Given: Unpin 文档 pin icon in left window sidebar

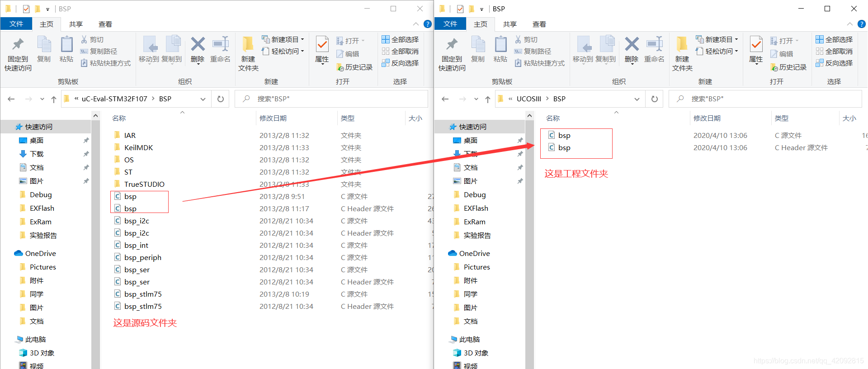Looking at the screenshot, I should (x=86, y=168).
